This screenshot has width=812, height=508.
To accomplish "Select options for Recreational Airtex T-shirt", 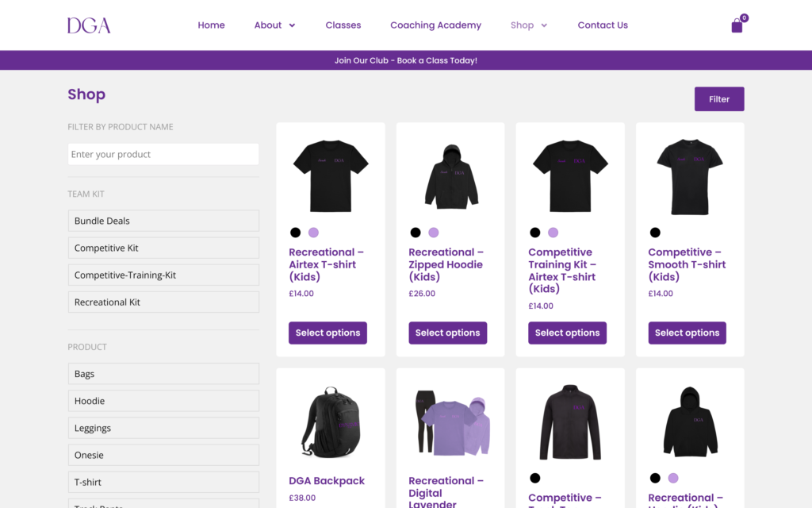I will point(327,333).
